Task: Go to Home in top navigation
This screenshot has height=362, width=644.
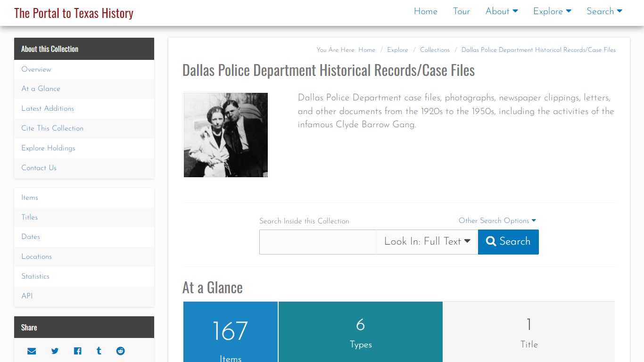Action: point(426,11)
